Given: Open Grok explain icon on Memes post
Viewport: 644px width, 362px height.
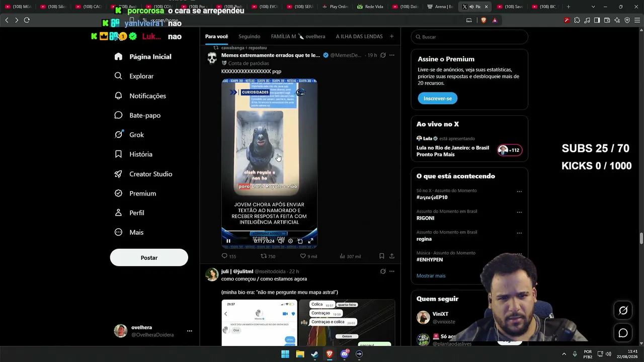Looking at the screenshot, I should pos(383,55).
